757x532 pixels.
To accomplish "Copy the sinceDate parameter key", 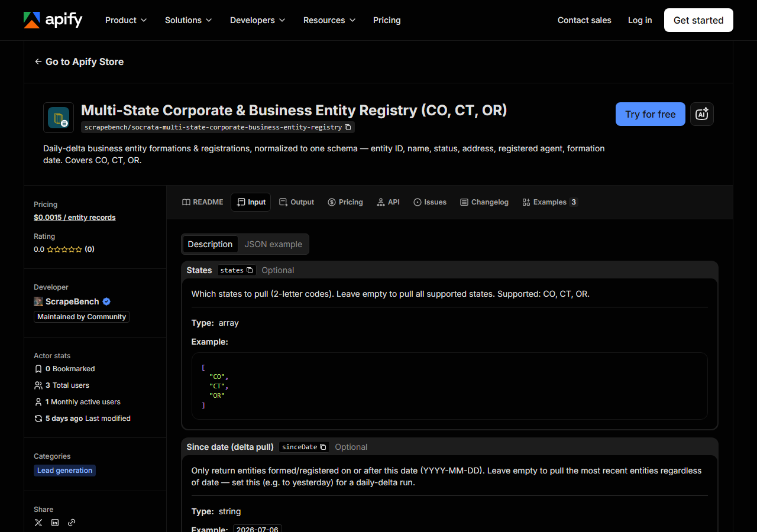I will pos(323,447).
